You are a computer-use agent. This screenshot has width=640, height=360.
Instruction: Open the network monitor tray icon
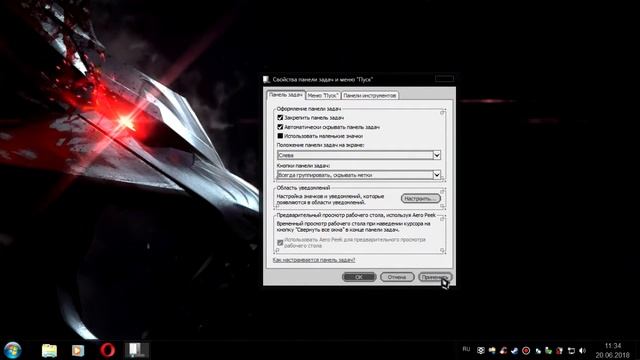(x=571, y=351)
